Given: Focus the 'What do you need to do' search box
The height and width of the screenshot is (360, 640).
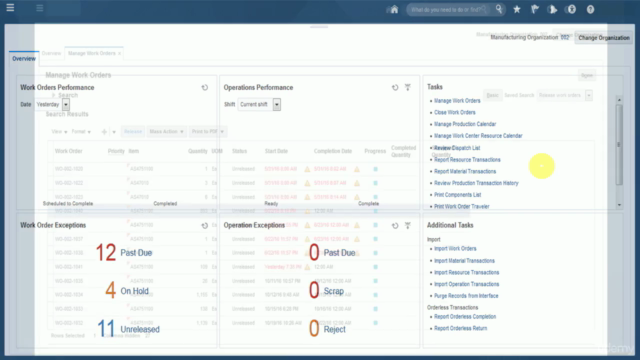Looking at the screenshot, I should tap(450, 9).
